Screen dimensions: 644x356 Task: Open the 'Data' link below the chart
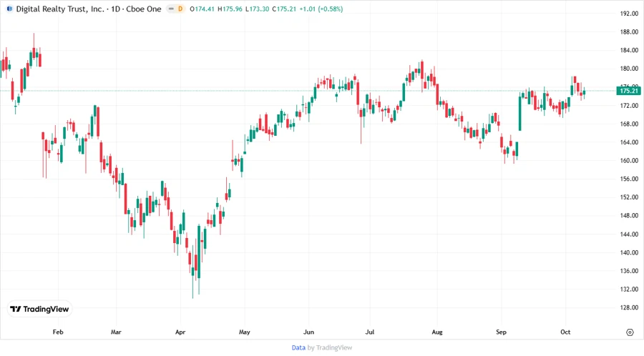298,347
